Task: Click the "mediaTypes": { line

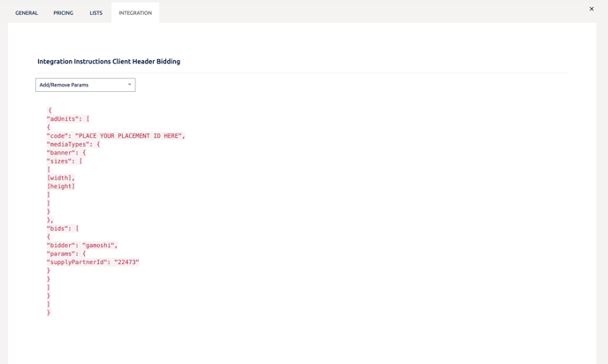Action: [73, 144]
